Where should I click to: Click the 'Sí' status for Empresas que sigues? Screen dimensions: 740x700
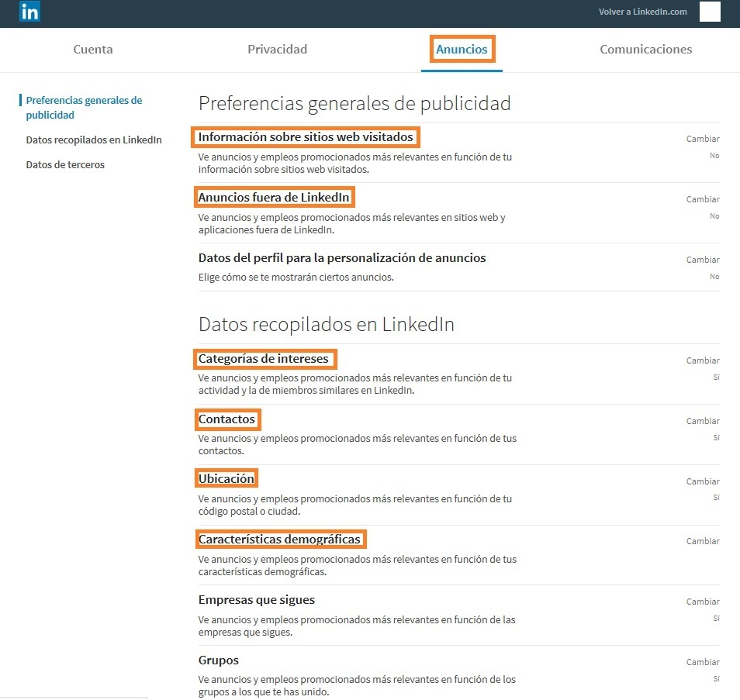[x=717, y=619]
